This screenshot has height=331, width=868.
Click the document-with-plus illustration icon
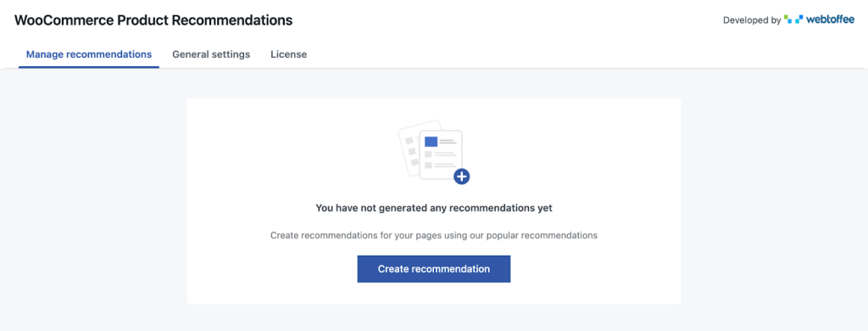(434, 153)
